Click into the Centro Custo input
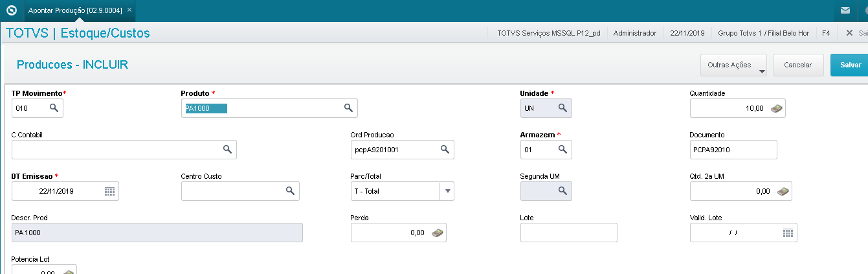This screenshot has height=274, width=868. point(240,191)
